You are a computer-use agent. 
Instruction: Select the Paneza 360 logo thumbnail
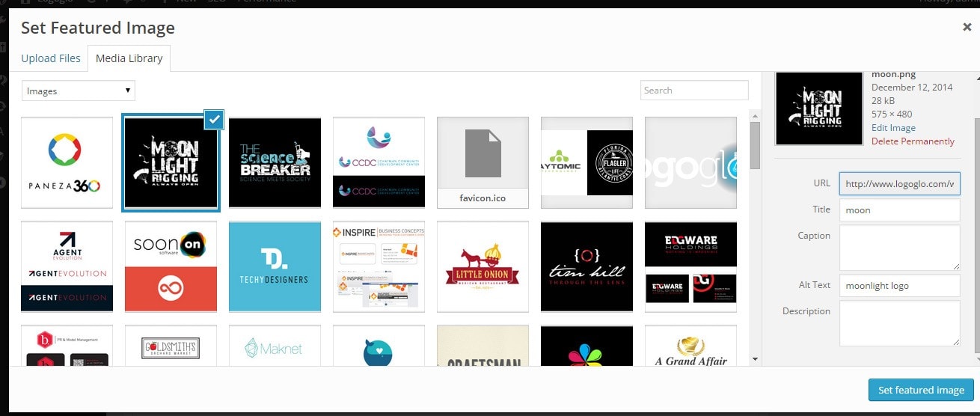(x=67, y=162)
